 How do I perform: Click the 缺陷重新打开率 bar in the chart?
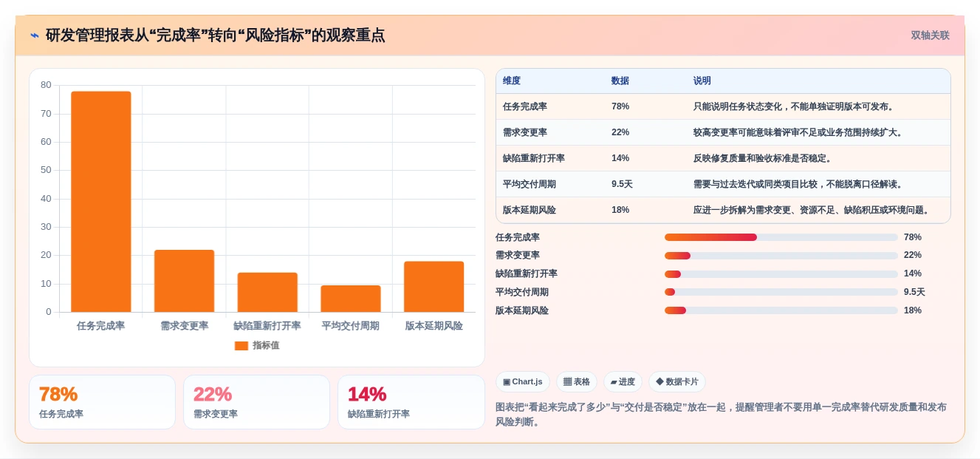coord(267,292)
